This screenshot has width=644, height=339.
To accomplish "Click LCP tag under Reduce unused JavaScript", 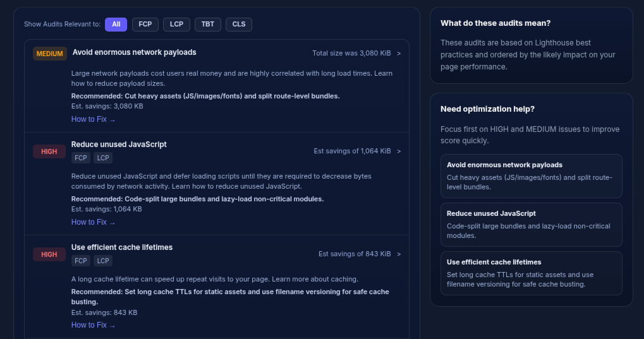I will [x=103, y=158].
